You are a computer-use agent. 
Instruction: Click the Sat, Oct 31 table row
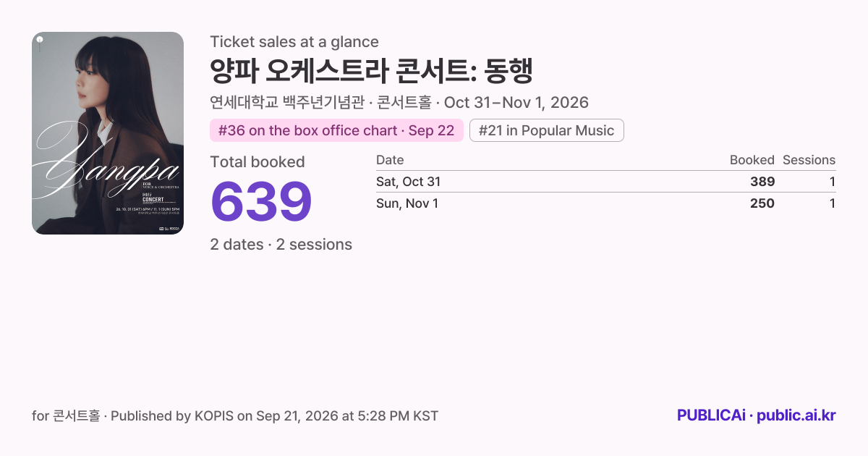605,182
